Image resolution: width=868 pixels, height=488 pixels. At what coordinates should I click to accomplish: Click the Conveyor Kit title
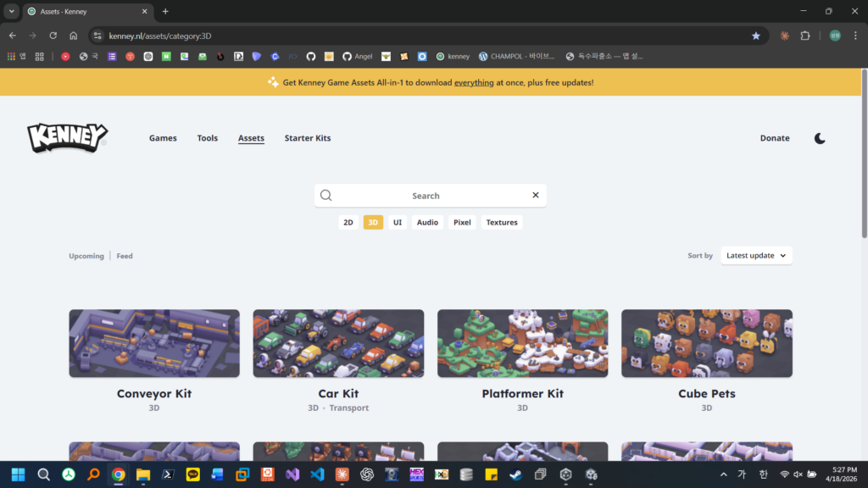(154, 393)
